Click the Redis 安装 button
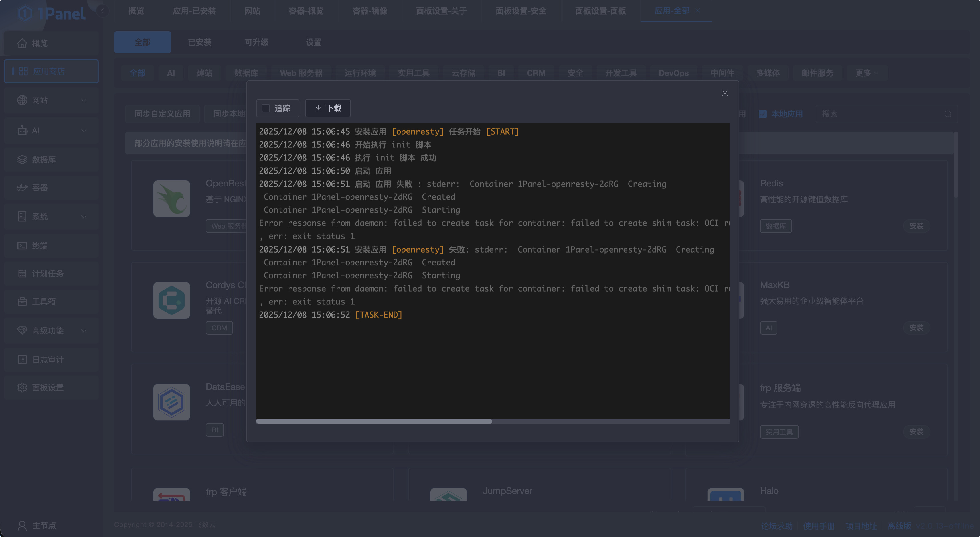This screenshot has width=980, height=537. pyautogui.click(x=916, y=226)
